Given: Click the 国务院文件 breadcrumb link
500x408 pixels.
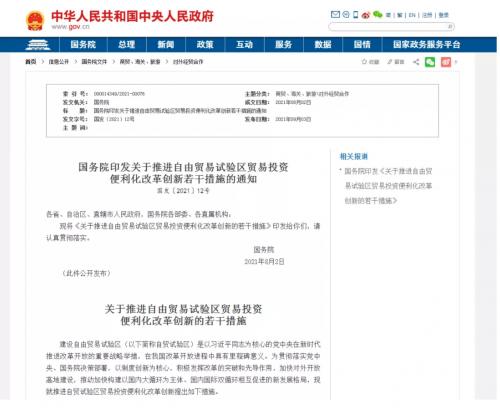Looking at the screenshot, I should [94, 62].
